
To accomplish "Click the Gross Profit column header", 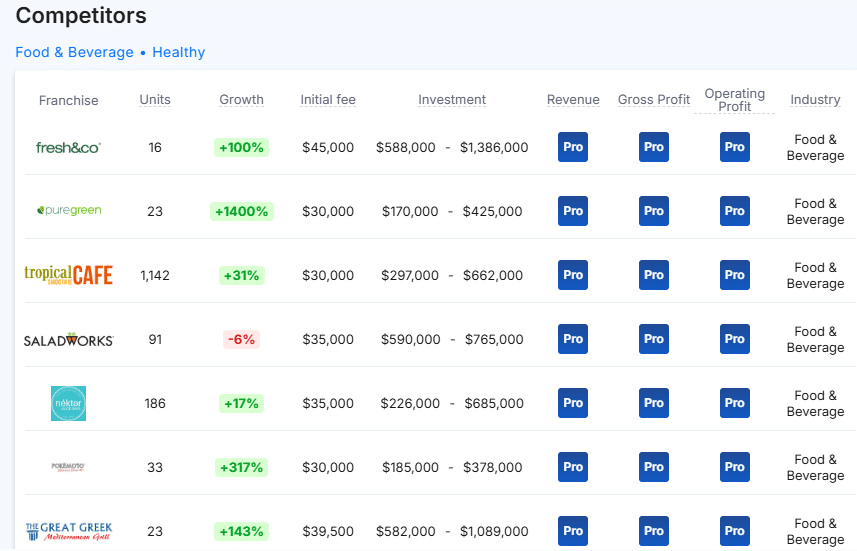I will point(654,99).
